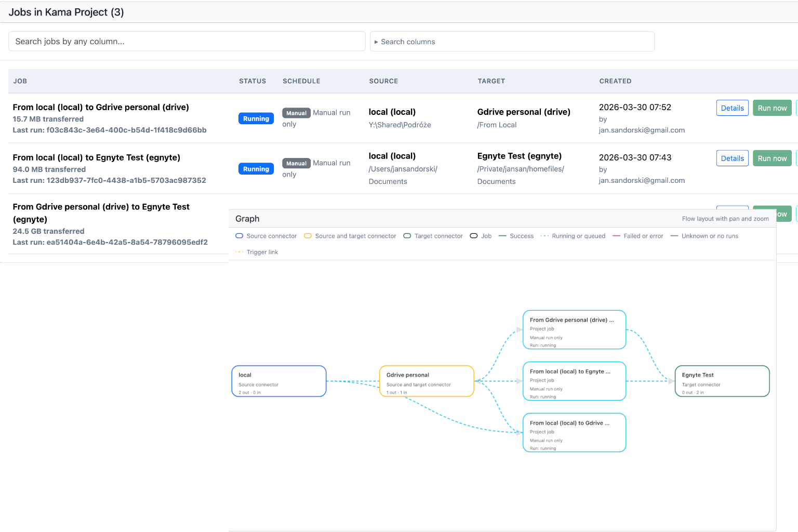Click the blue Source connector legend icon
The height and width of the screenshot is (532, 798).
click(x=240, y=236)
